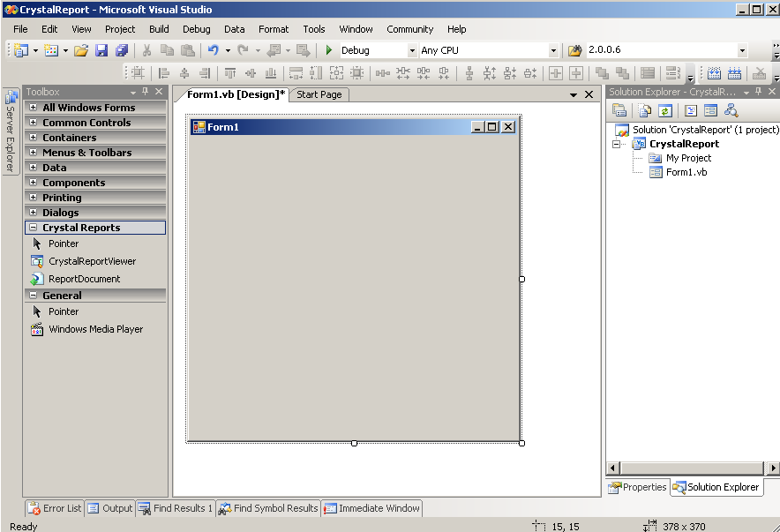Screen dimensions: 780x532
Task: Click Refresh icon in Solution Explorer toolbar
Action: point(665,110)
